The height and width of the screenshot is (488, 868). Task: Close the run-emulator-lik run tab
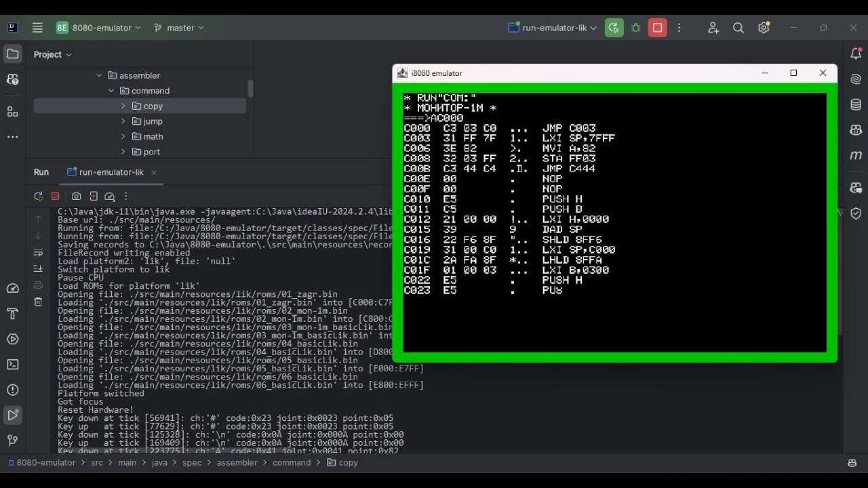tap(154, 172)
